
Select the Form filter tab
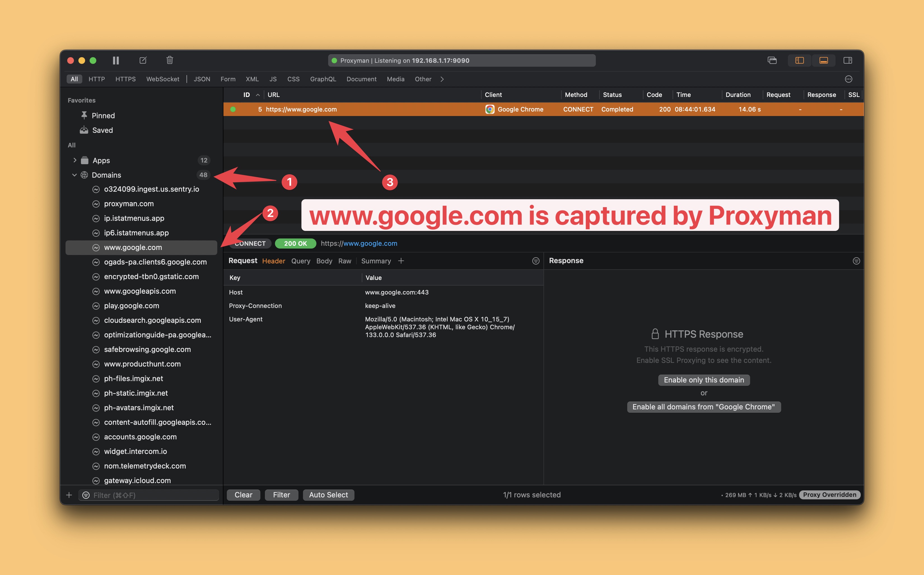tap(228, 79)
